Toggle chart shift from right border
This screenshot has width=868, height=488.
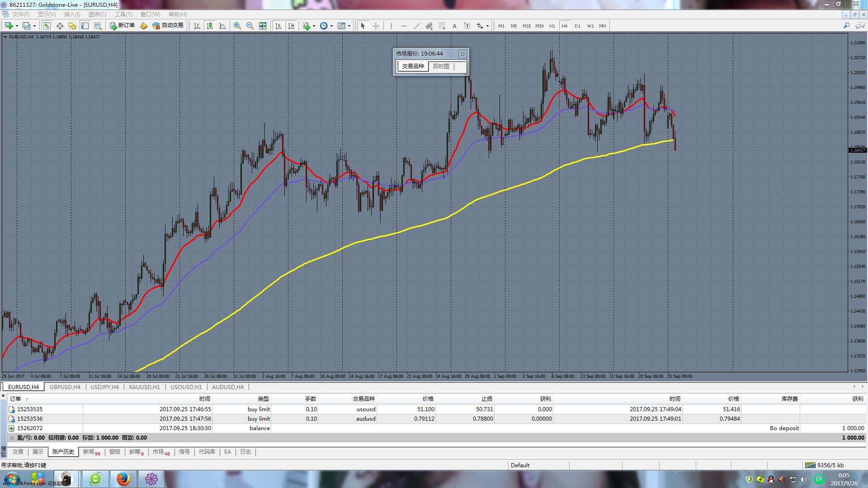pos(291,26)
